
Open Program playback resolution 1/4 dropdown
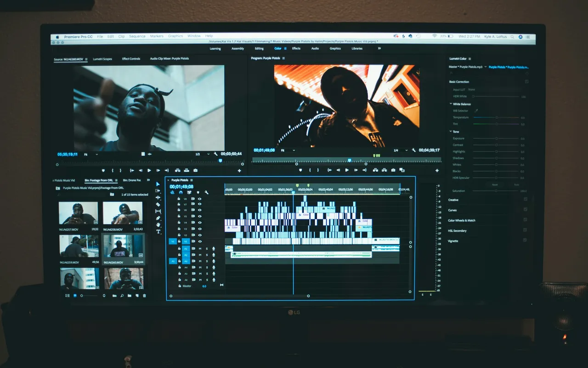(401, 150)
